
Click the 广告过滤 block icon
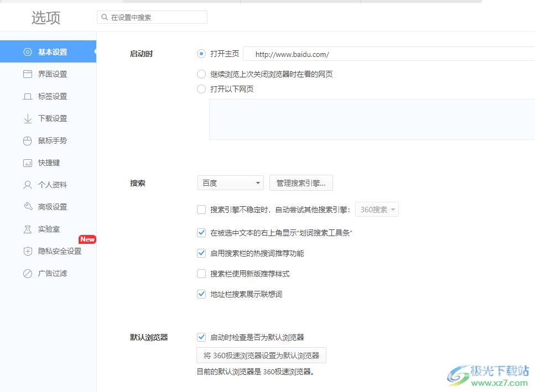(x=28, y=273)
